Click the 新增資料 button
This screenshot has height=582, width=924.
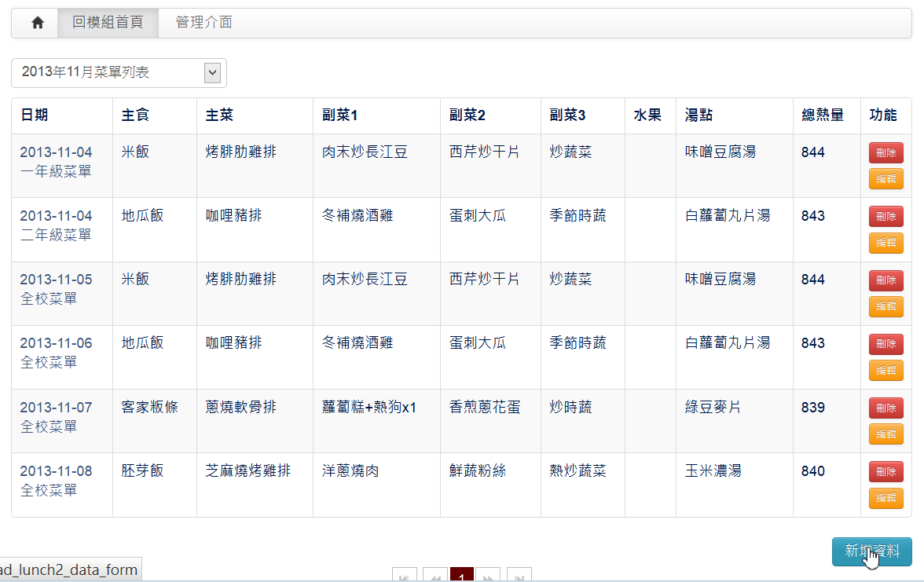click(x=871, y=551)
